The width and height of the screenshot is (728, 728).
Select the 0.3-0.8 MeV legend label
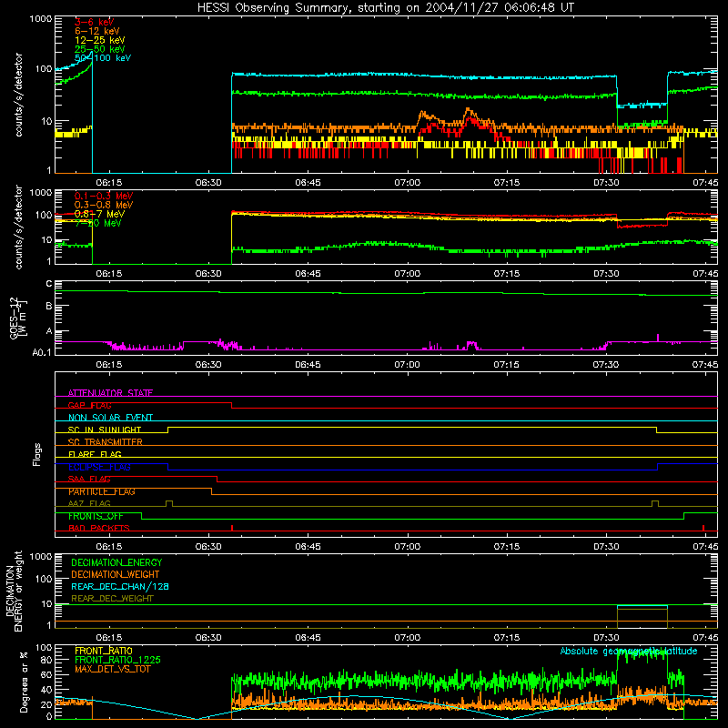[104, 205]
